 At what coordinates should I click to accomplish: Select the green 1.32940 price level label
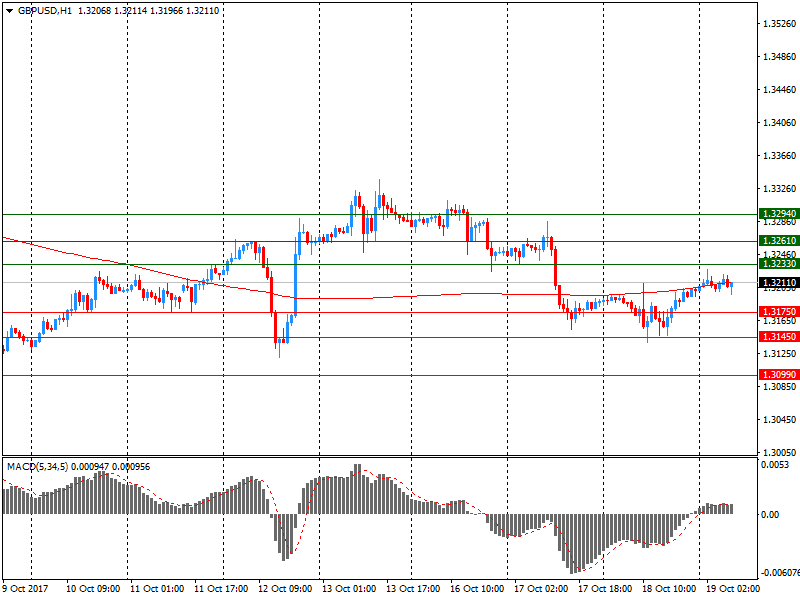click(779, 214)
